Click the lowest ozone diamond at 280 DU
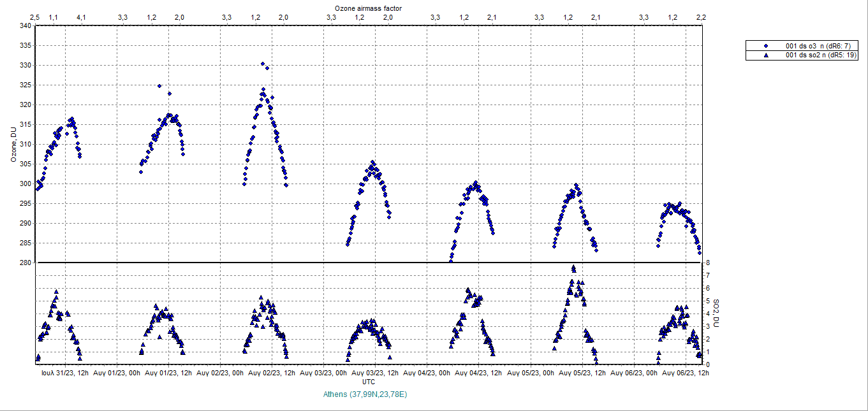 tap(451, 261)
